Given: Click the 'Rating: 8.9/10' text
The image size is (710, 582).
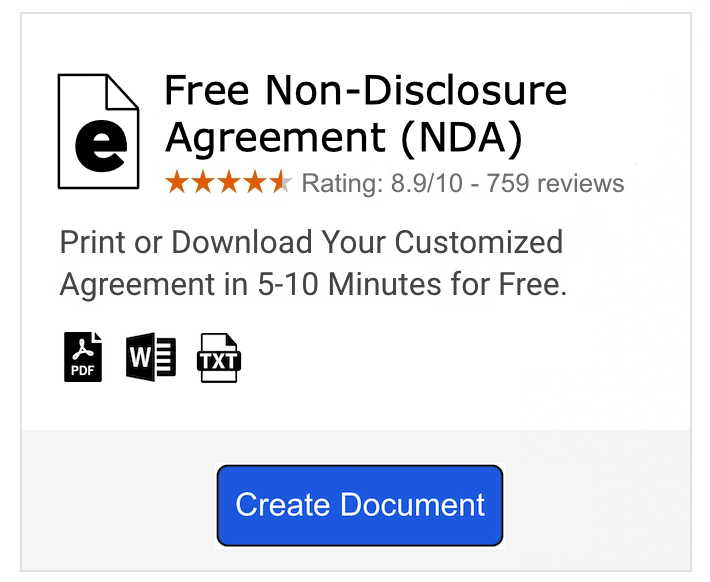Looking at the screenshot, I should click(x=382, y=183).
